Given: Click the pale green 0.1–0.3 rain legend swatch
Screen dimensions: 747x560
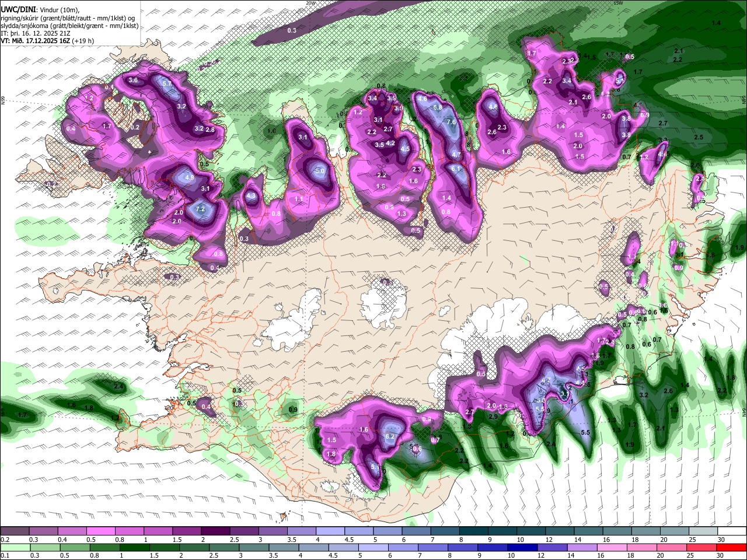Looking at the screenshot, I should [15, 548].
